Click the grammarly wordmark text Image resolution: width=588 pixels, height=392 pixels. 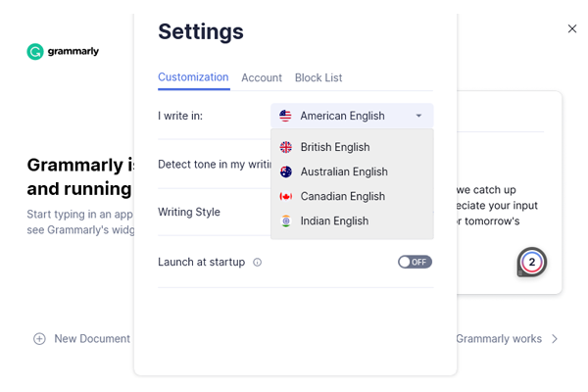click(73, 51)
